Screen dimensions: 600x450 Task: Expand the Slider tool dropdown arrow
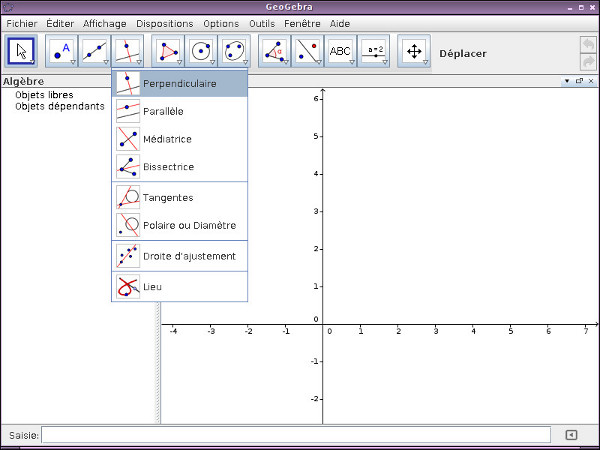tap(385, 62)
